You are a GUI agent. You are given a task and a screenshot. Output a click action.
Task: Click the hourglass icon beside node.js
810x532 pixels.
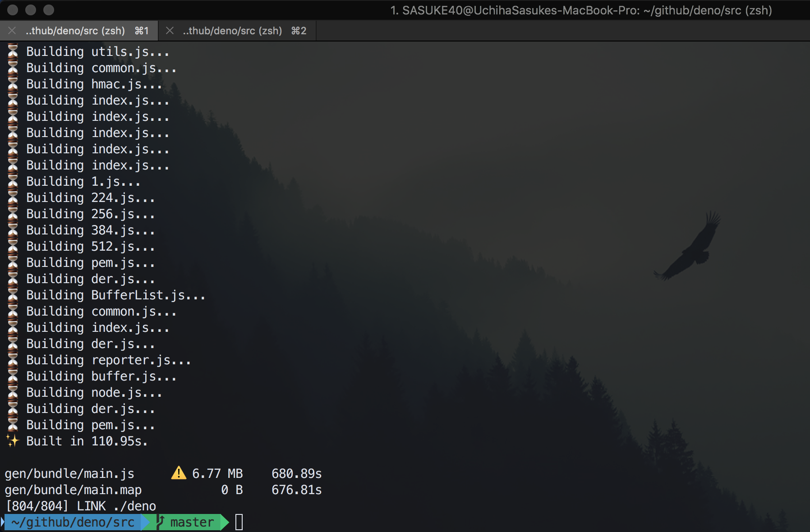point(13,392)
